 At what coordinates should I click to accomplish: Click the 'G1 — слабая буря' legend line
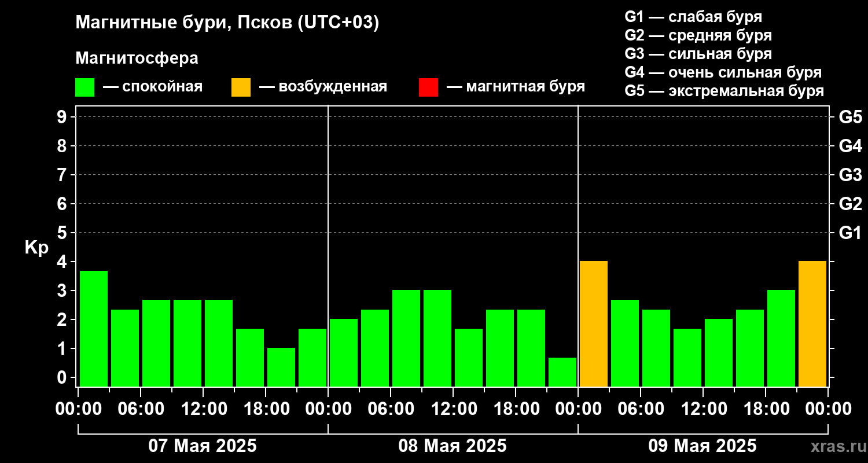tap(693, 17)
